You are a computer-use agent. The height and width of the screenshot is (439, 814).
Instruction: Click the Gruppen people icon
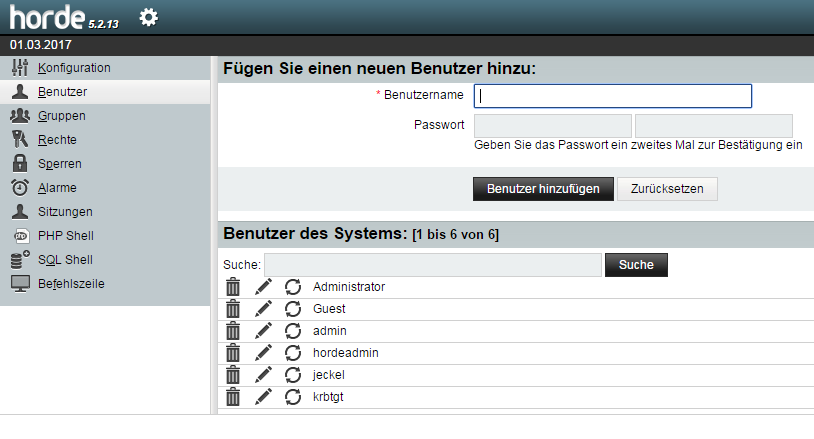(x=20, y=116)
